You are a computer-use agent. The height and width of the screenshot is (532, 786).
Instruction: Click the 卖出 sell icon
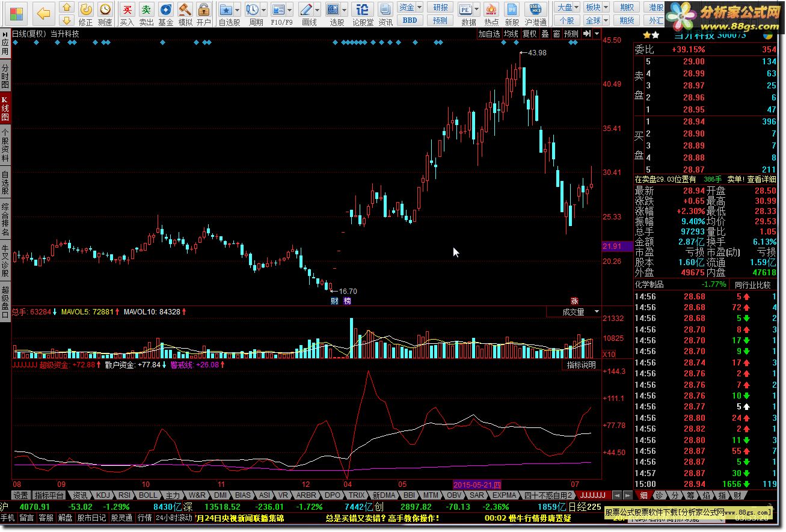point(146,13)
